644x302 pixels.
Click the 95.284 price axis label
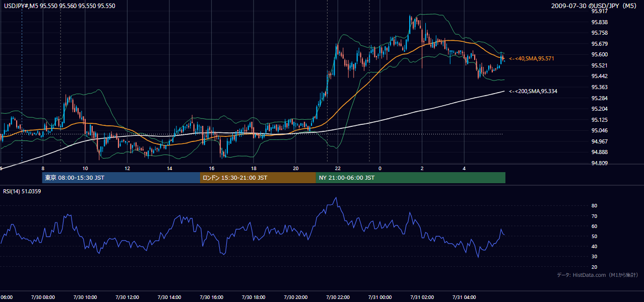599,98
